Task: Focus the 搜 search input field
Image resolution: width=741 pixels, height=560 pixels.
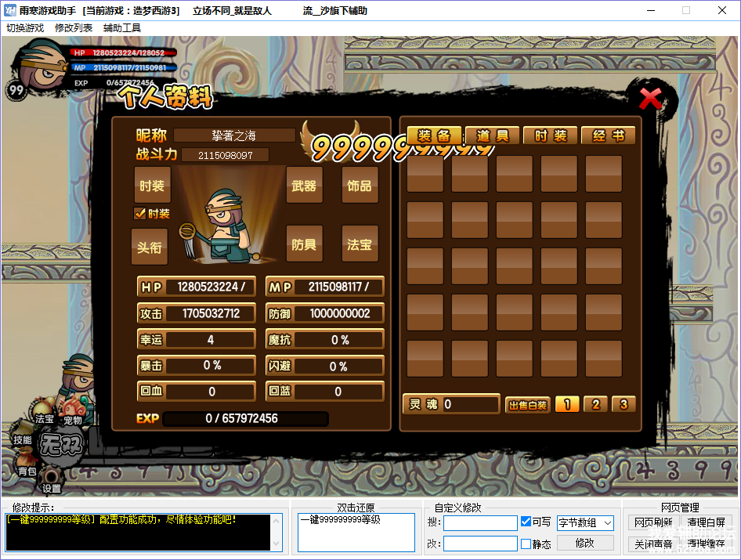Action: pyautogui.click(x=480, y=522)
